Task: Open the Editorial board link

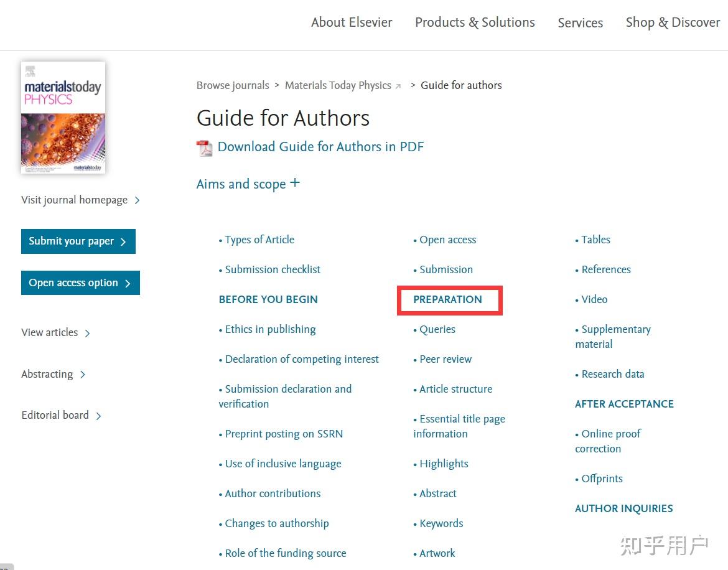Action: pyautogui.click(x=55, y=415)
